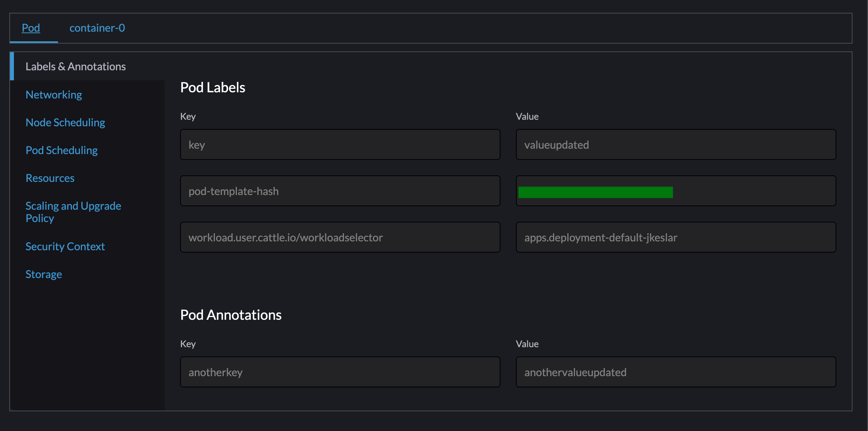The image size is (868, 431).
Task: Click the valueupdated label value field
Action: pos(676,144)
